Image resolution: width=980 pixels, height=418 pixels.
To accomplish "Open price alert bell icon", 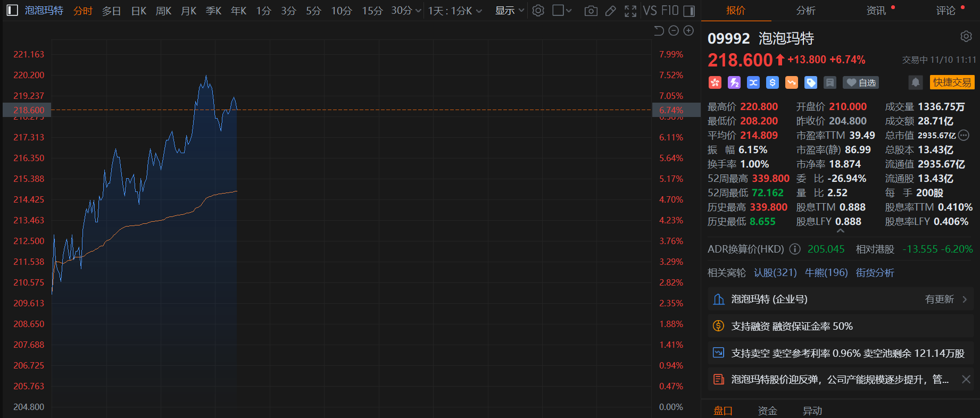I will (x=915, y=82).
